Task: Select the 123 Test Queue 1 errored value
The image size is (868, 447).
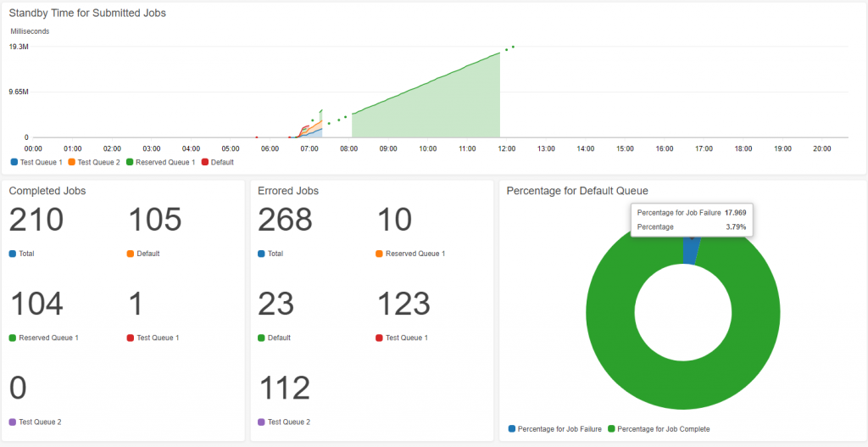Action: point(403,305)
